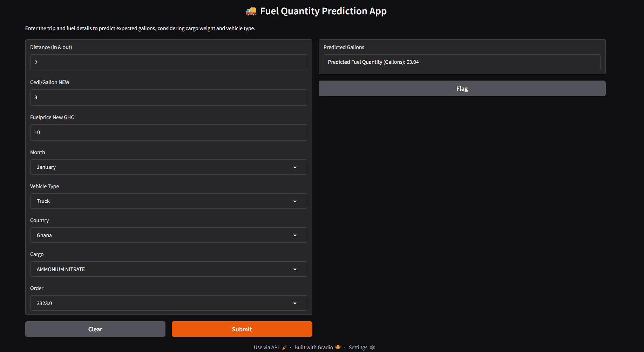Select the AMMONIUM NITRATE Cargo value
644x352 pixels.
pyautogui.click(x=61, y=269)
